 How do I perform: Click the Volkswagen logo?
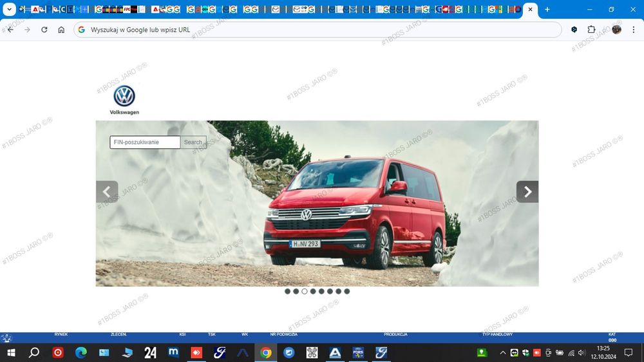[x=124, y=100]
